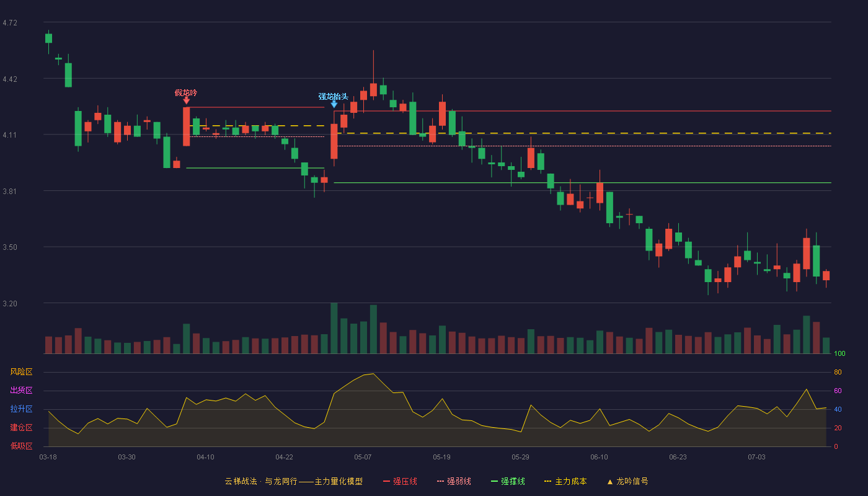
Task: Click the tall red candle under 假龙吟
Action: click(187, 126)
